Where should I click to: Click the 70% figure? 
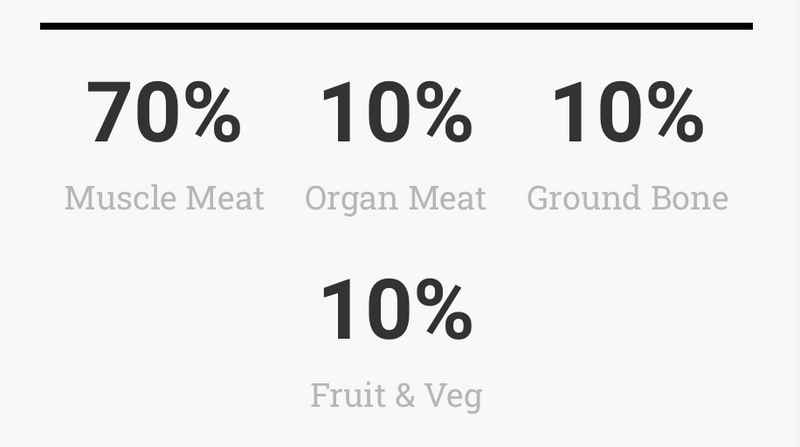pos(164,112)
